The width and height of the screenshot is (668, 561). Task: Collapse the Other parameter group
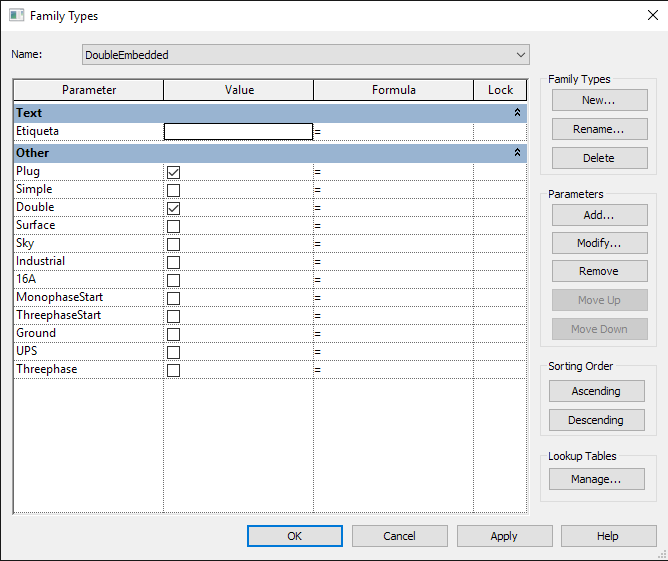click(x=517, y=152)
